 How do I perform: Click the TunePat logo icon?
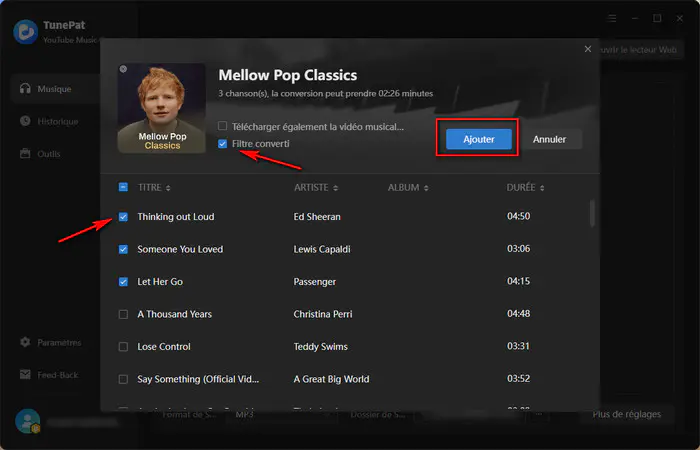point(25,32)
